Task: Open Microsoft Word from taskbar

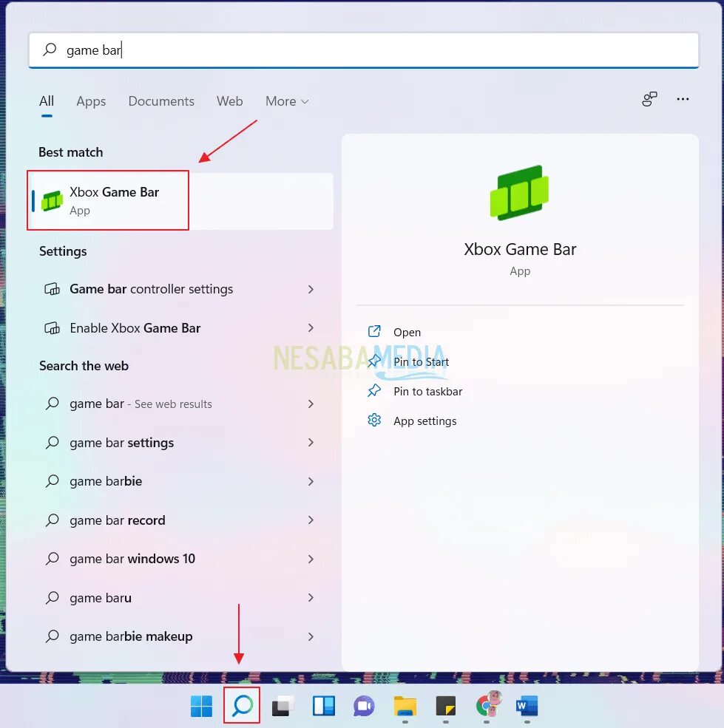Action: [x=527, y=706]
